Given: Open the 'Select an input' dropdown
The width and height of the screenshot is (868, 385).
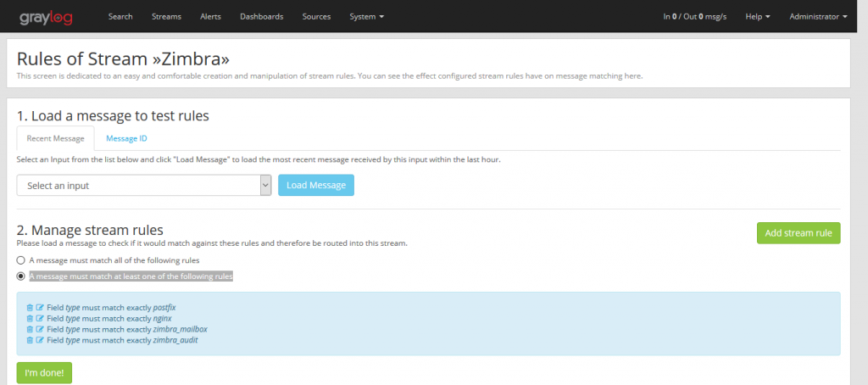Looking at the screenshot, I should [144, 186].
